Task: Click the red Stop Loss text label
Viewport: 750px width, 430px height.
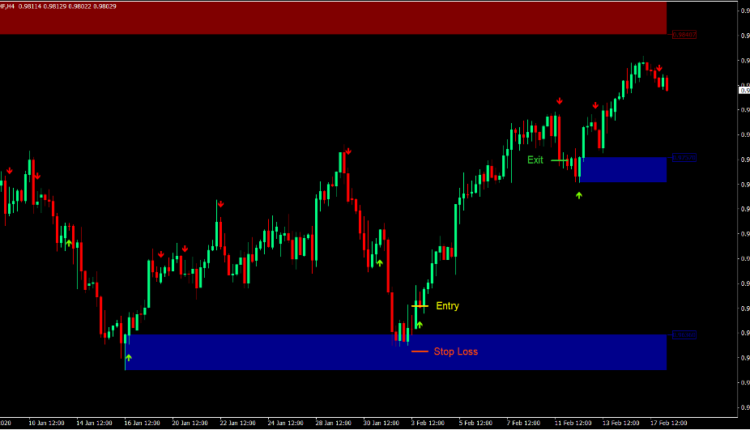Action: (x=455, y=351)
